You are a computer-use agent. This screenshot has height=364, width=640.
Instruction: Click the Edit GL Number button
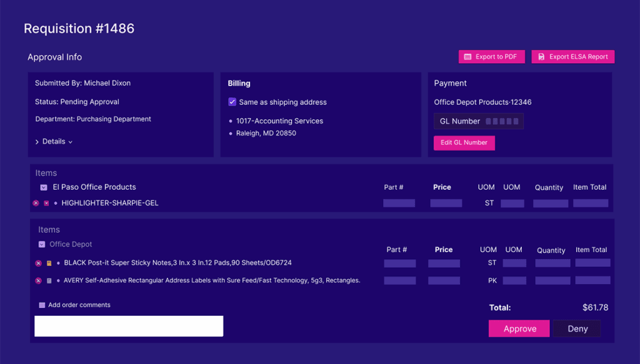(464, 143)
